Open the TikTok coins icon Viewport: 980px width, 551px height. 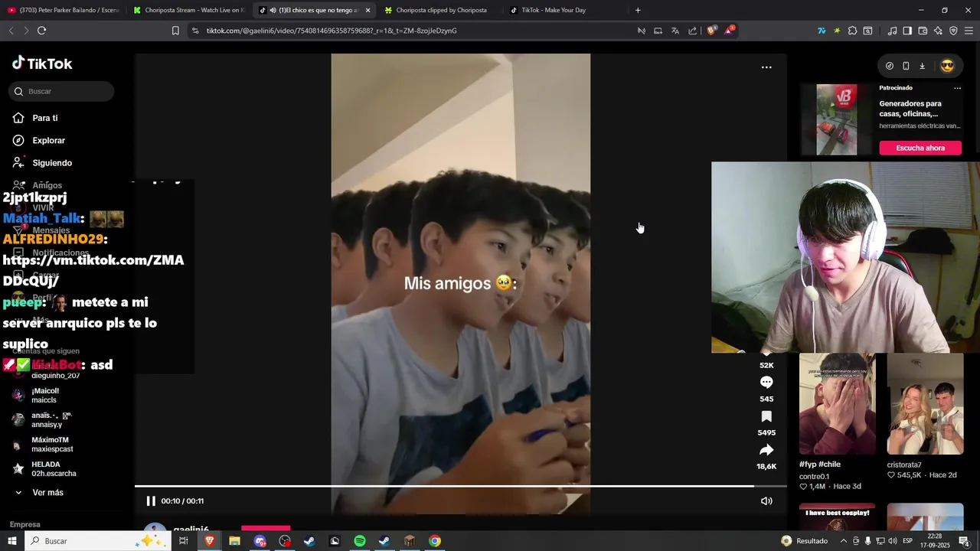[889, 66]
